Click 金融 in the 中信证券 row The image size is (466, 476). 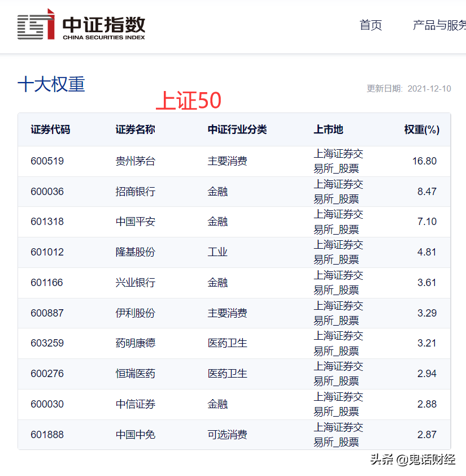point(217,404)
